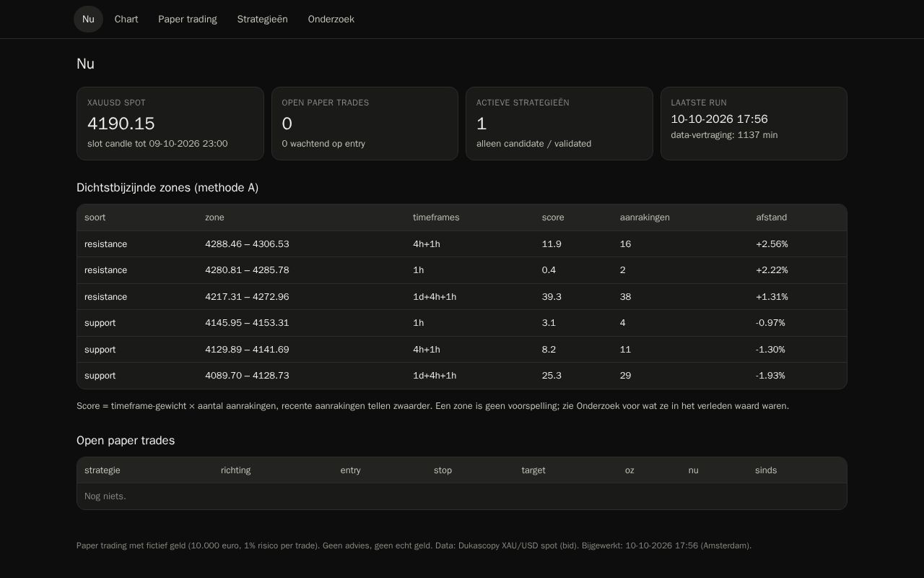Click the Open paper trades card count
This screenshot has height=578, width=924.
pos(287,124)
